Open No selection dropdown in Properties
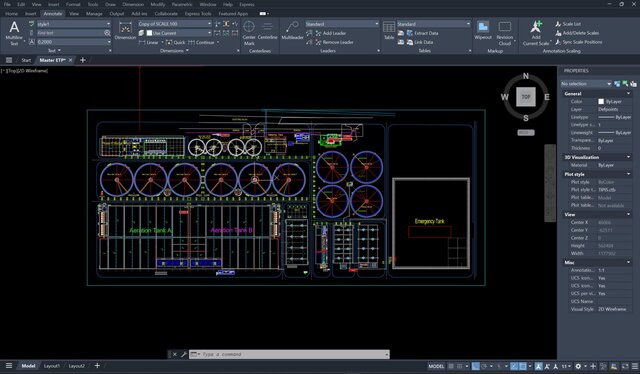 tap(586, 84)
